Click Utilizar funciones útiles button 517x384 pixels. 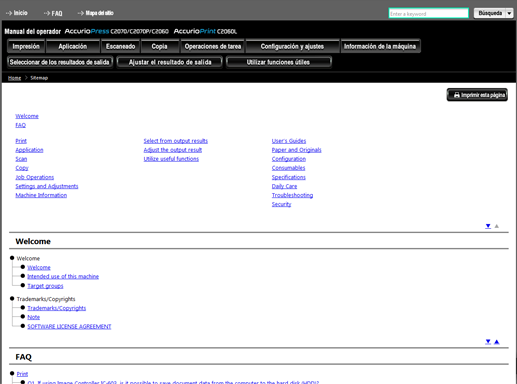(x=278, y=62)
